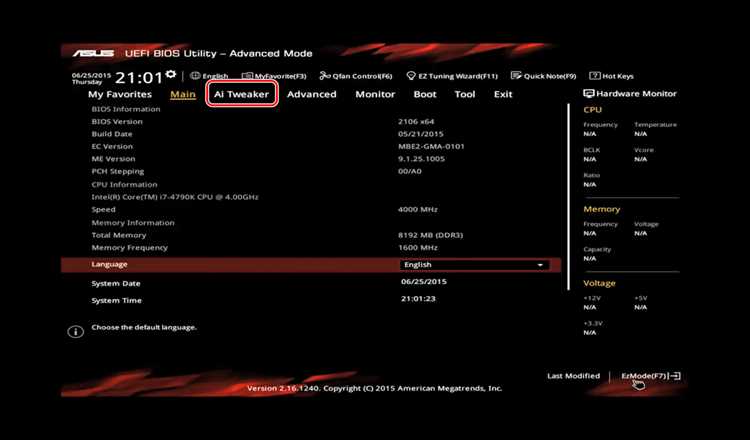The width and height of the screenshot is (750, 440).
Task: Select the Language setting row
Action: [310, 265]
